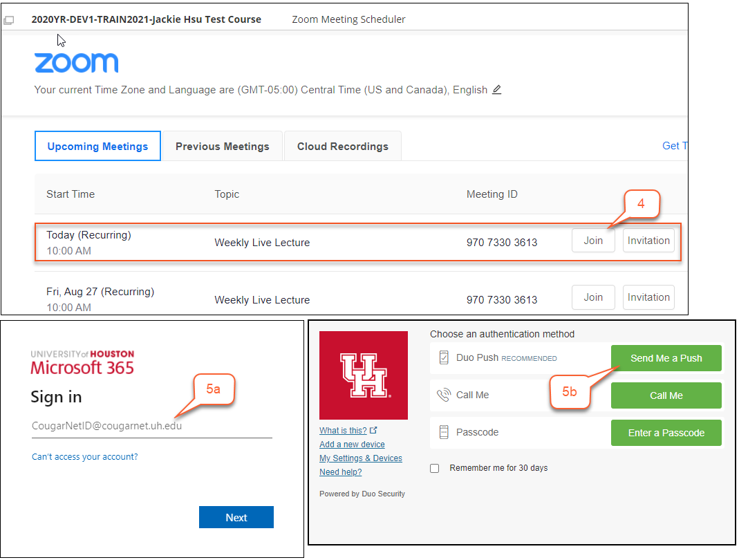Click the course title 2020YR-DEV1-TRAIN2021

pyautogui.click(x=146, y=19)
